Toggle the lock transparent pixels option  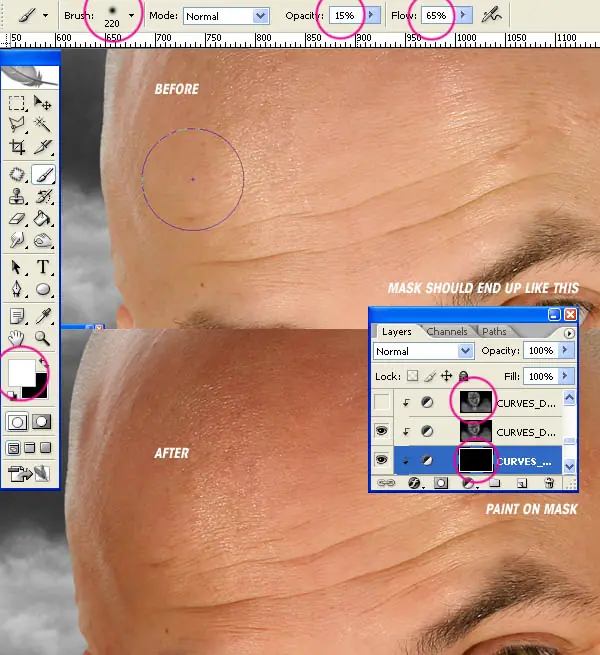(413, 376)
